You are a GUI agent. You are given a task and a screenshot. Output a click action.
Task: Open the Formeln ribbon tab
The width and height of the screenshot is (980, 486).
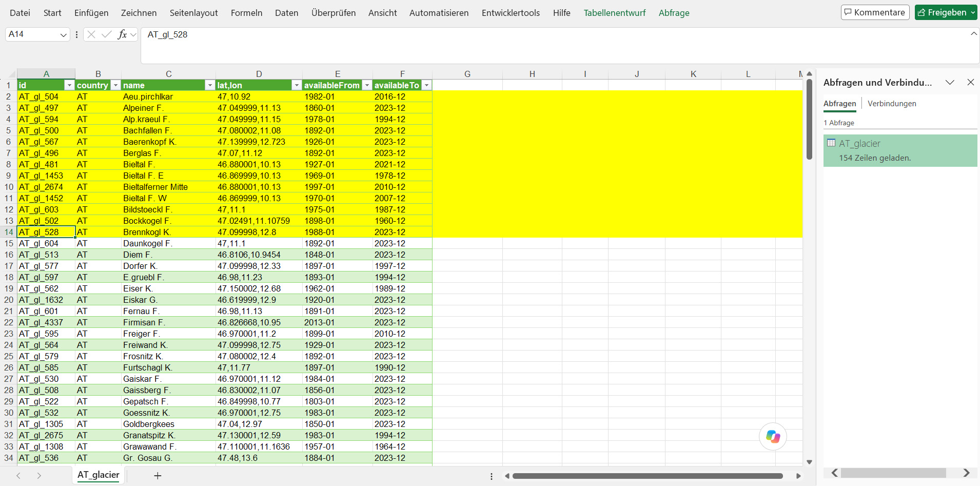click(246, 13)
